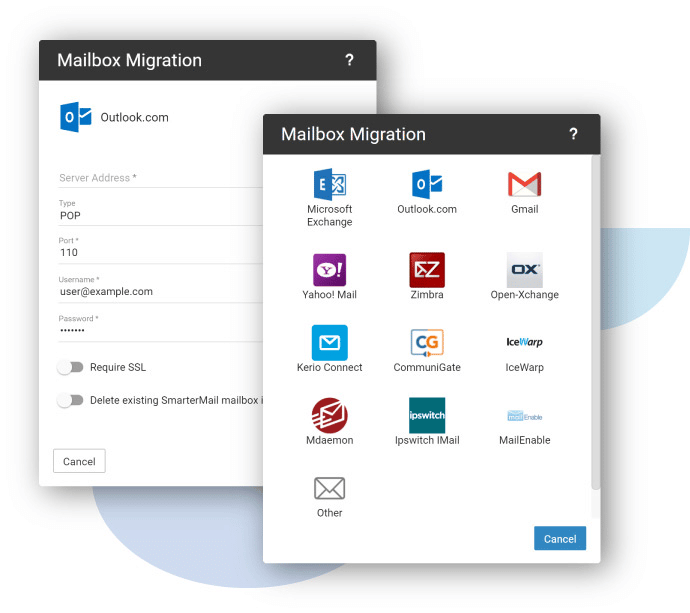The image size is (690, 613).
Task: Select the Microsoft Exchange icon
Action: click(329, 185)
